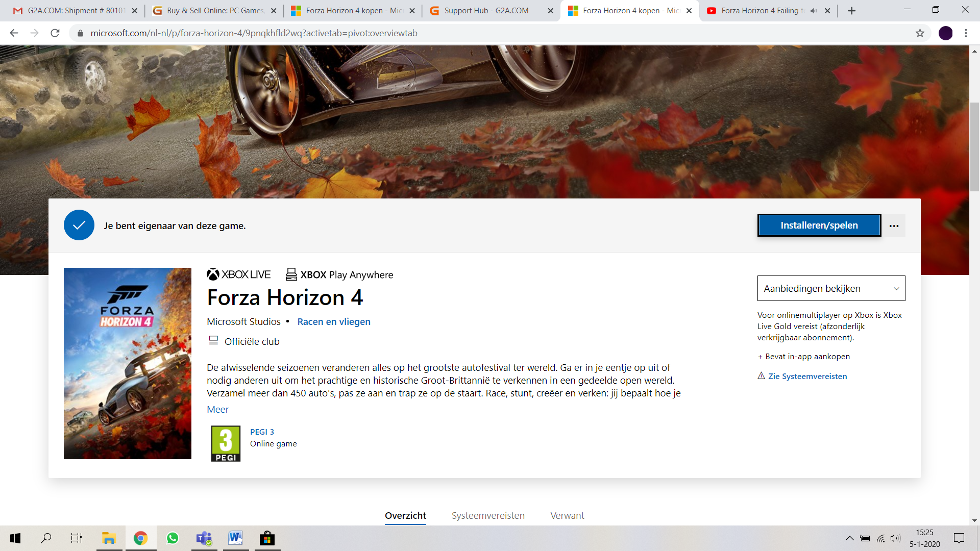
Task: Open Wi-Fi network tray icon
Action: pos(881,538)
